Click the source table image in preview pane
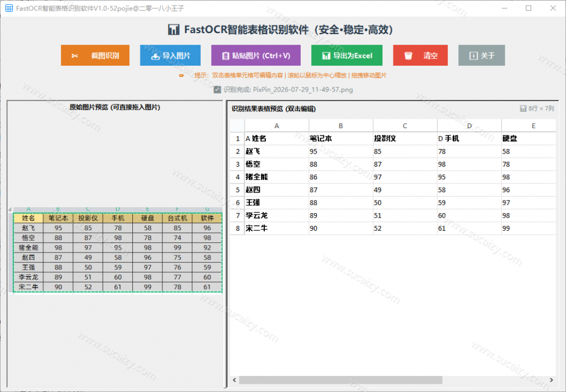 [116, 251]
